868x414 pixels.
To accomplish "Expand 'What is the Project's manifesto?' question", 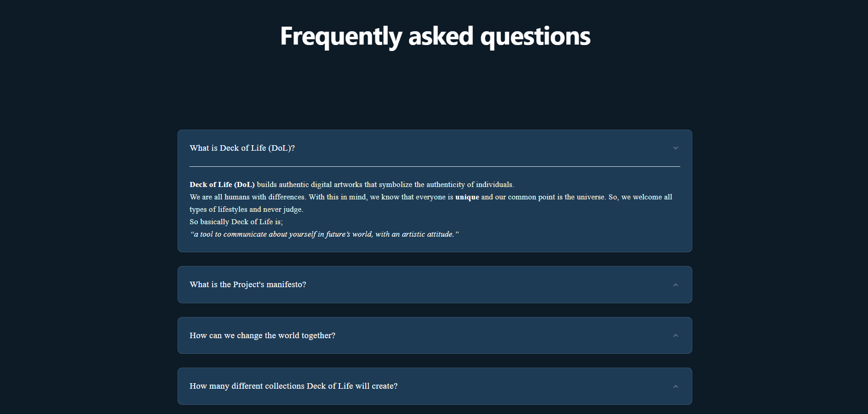I will click(x=247, y=284).
